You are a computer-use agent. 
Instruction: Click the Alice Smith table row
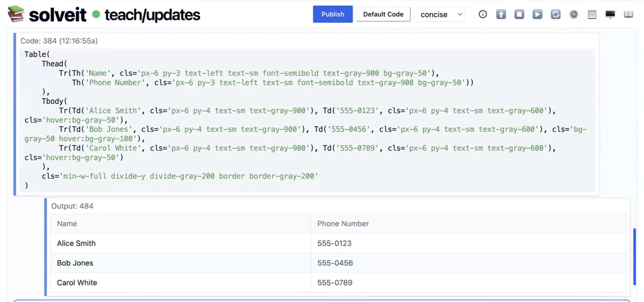(x=180, y=243)
